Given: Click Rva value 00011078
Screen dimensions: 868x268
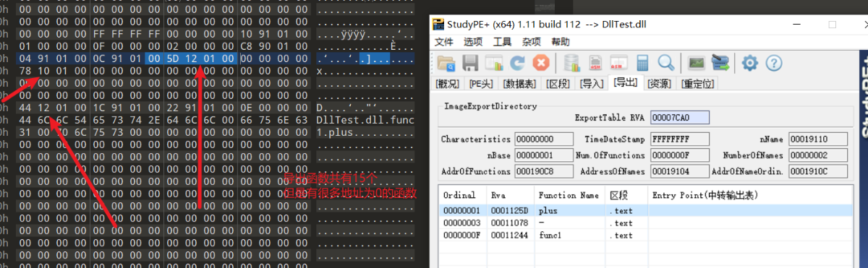Looking at the screenshot, I should point(509,223).
